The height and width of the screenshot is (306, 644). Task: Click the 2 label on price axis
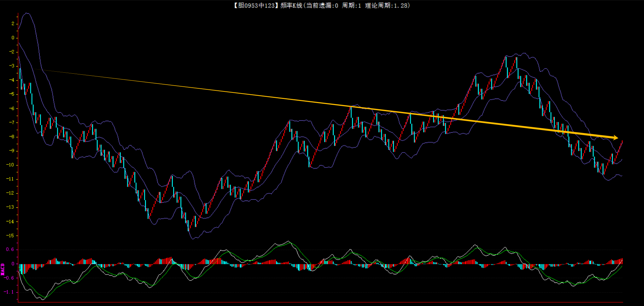(x=13, y=24)
